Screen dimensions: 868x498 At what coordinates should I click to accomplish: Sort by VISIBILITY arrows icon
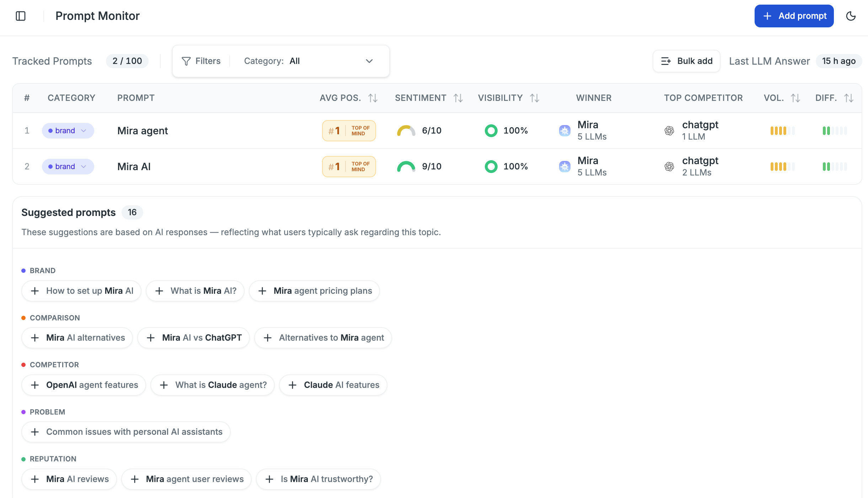point(535,98)
